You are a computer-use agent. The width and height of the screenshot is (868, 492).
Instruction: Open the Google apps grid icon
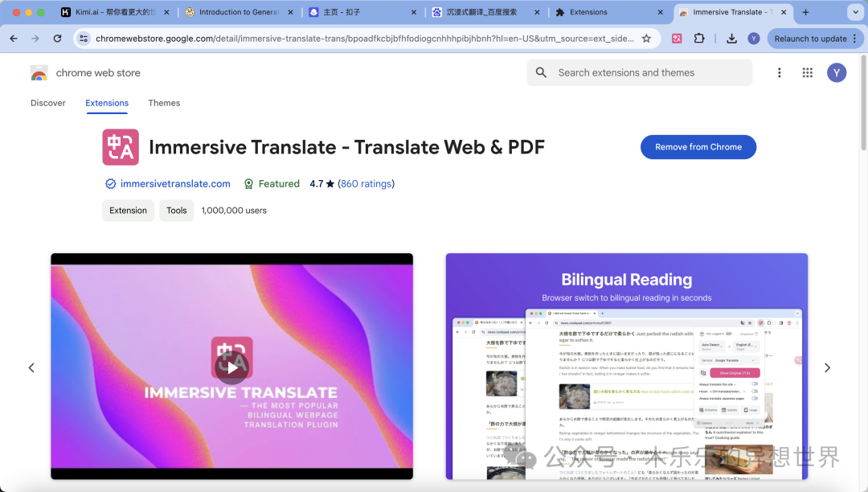[x=807, y=72]
